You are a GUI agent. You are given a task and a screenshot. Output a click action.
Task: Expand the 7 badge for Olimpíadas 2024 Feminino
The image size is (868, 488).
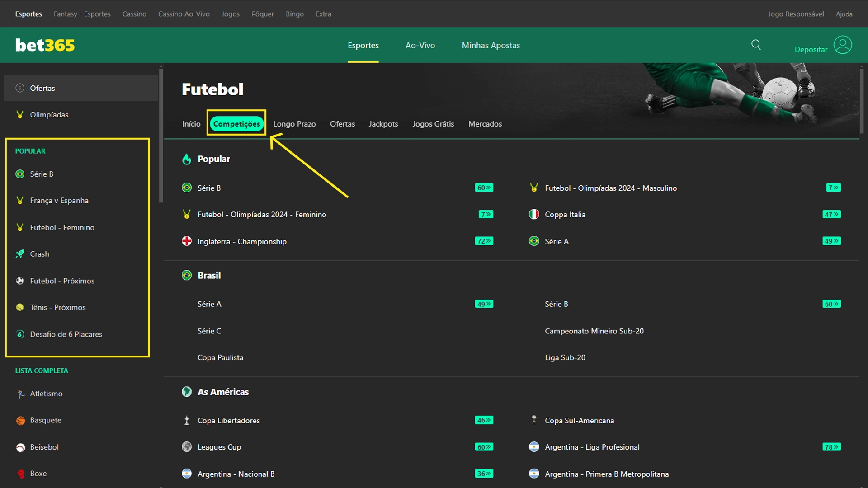[486, 214]
